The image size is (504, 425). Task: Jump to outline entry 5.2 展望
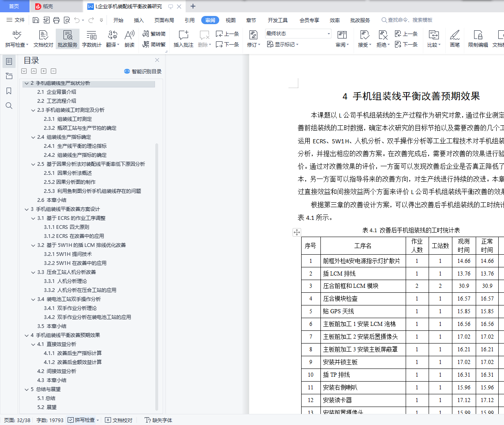[x=47, y=407]
